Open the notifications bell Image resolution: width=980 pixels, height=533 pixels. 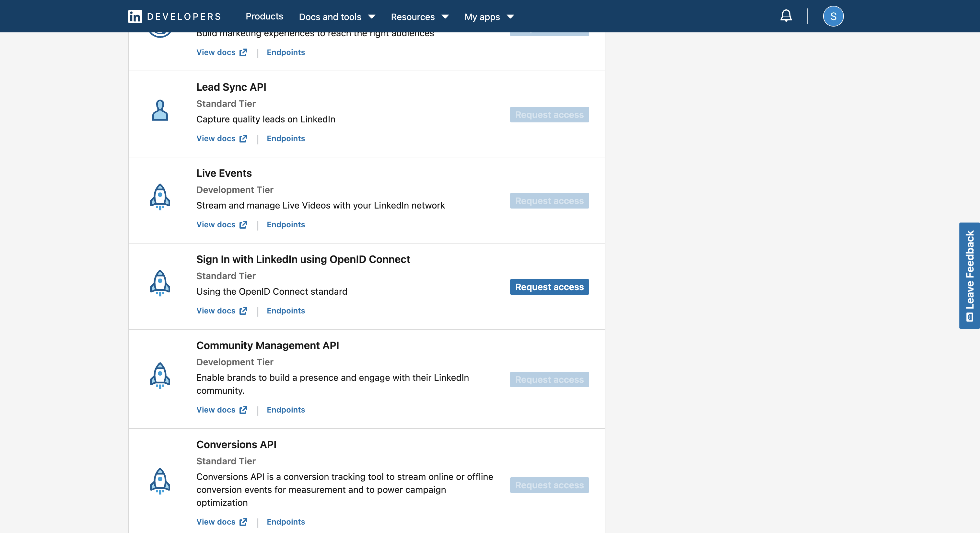786,16
